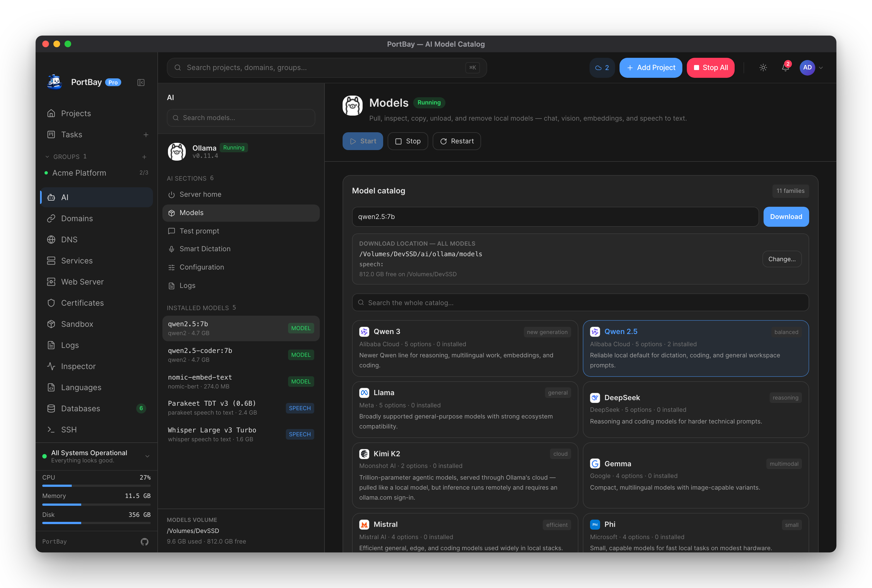Click the qwen2.5:7b model name input
Image resolution: width=872 pixels, height=588 pixels.
coord(555,217)
